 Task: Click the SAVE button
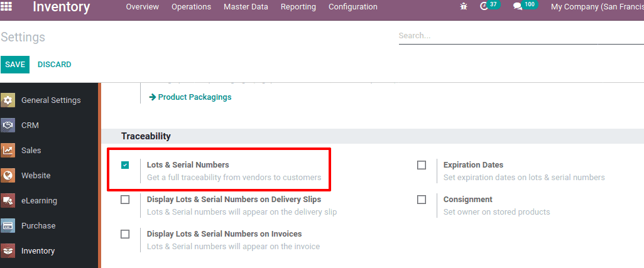(x=15, y=65)
